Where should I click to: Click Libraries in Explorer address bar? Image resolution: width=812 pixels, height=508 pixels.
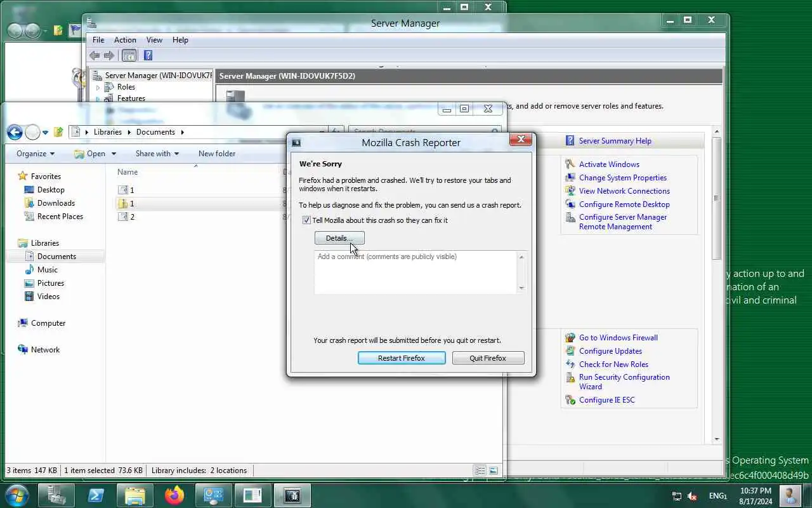108,132
